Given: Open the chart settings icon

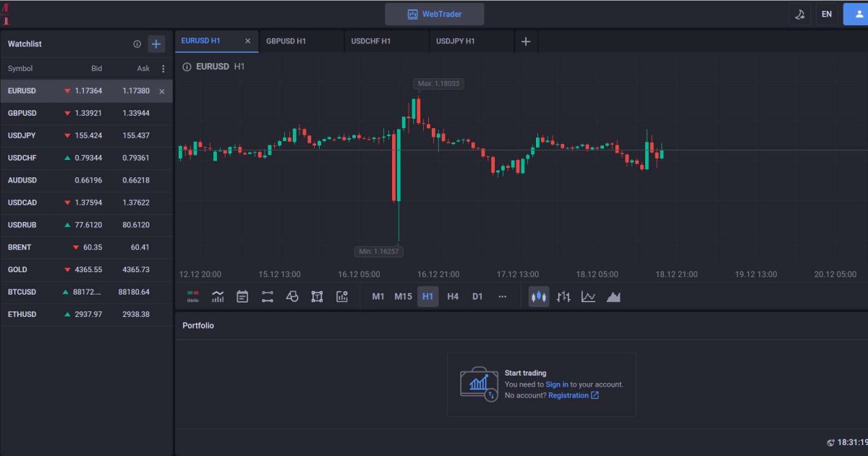Looking at the screenshot, I should click(x=342, y=297).
